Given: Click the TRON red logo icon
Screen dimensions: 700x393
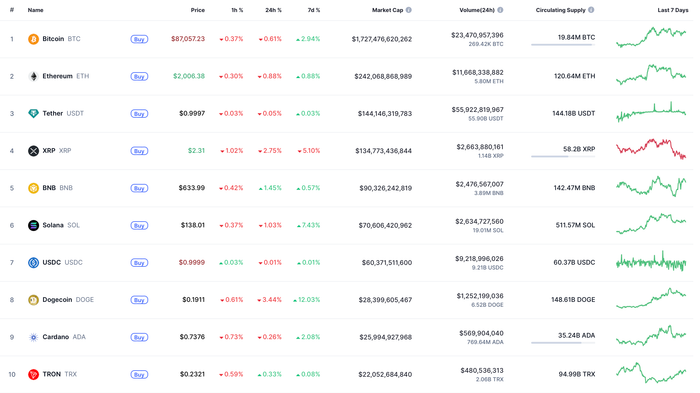Looking at the screenshot, I should click(x=33, y=374).
